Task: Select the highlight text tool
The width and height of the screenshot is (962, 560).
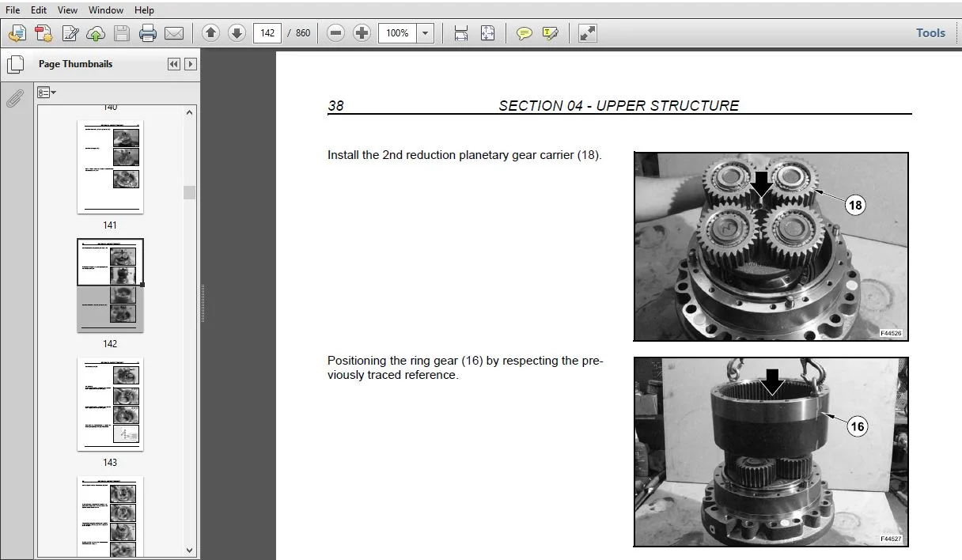Action: [x=550, y=33]
